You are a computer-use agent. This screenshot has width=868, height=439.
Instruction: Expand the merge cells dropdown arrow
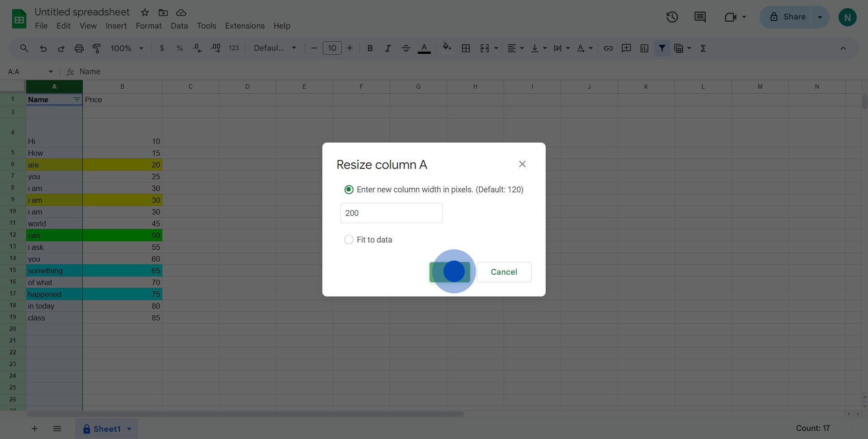[496, 48]
